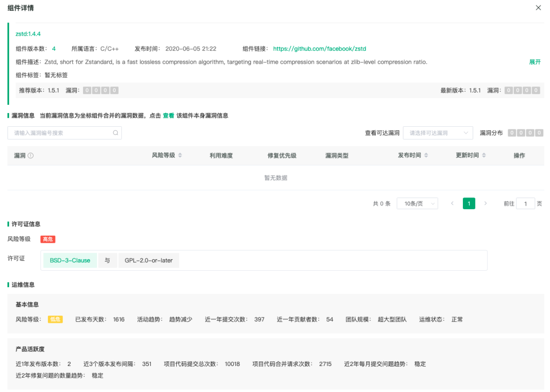Click the 高危 license risk badge

[48, 239]
